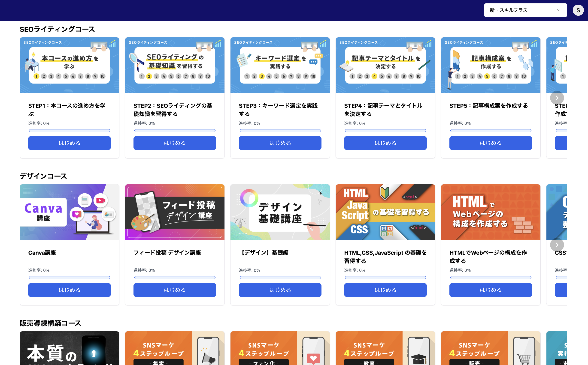Open the フィード投稿デザイン講座 thumbnail
The image size is (588, 365).
(x=175, y=212)
